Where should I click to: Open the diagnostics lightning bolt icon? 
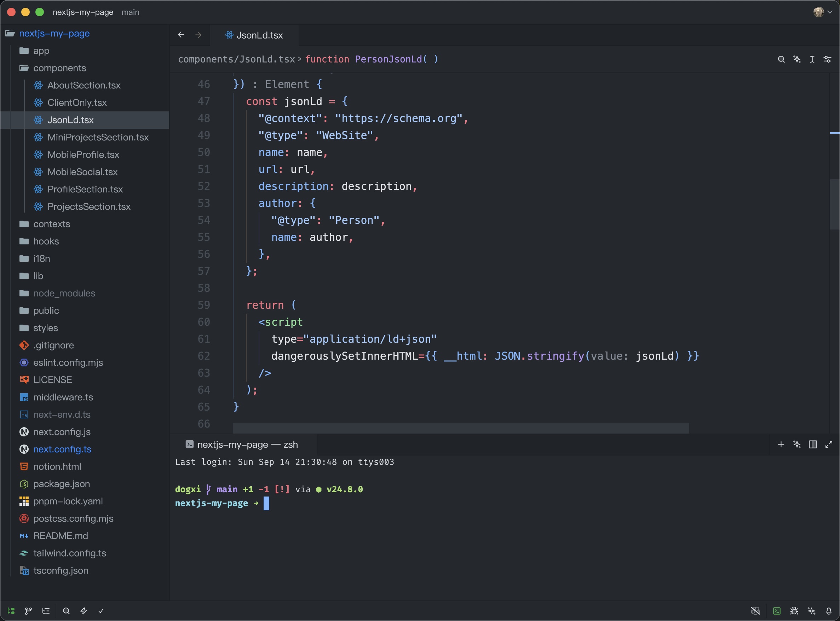(84, 611)
